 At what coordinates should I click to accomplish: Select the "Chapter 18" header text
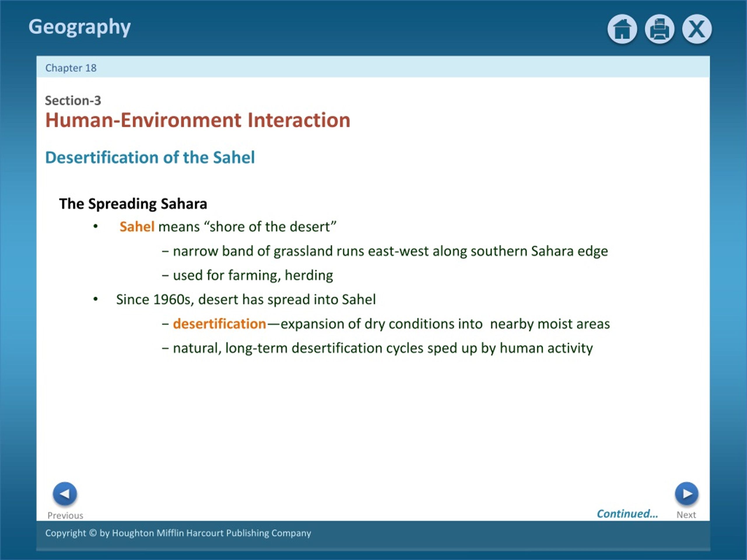click(71, 68)
